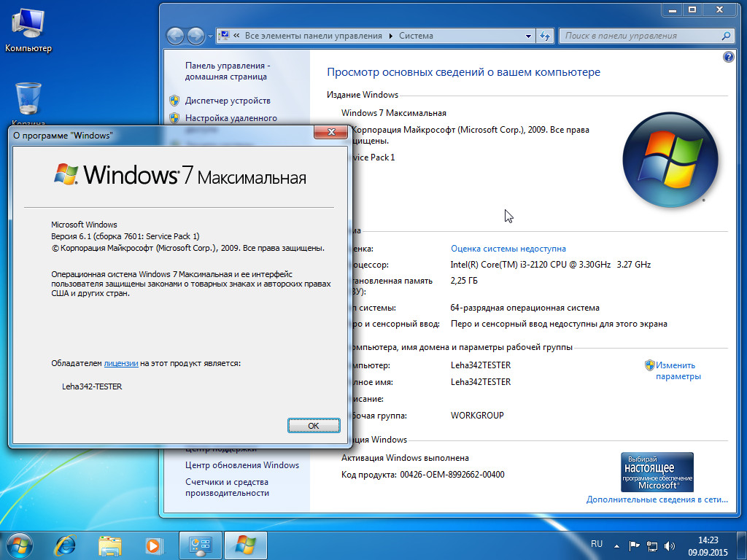Screen dimensions: 747x560
Task: Click the « breadcrumb overflow chevron
Action: click(238, 35)
